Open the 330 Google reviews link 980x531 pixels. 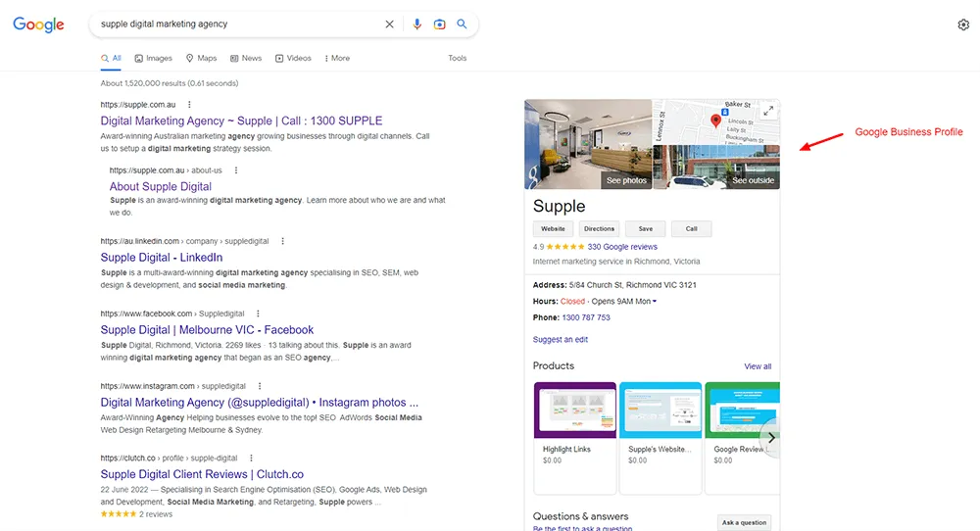coord(622,247)
